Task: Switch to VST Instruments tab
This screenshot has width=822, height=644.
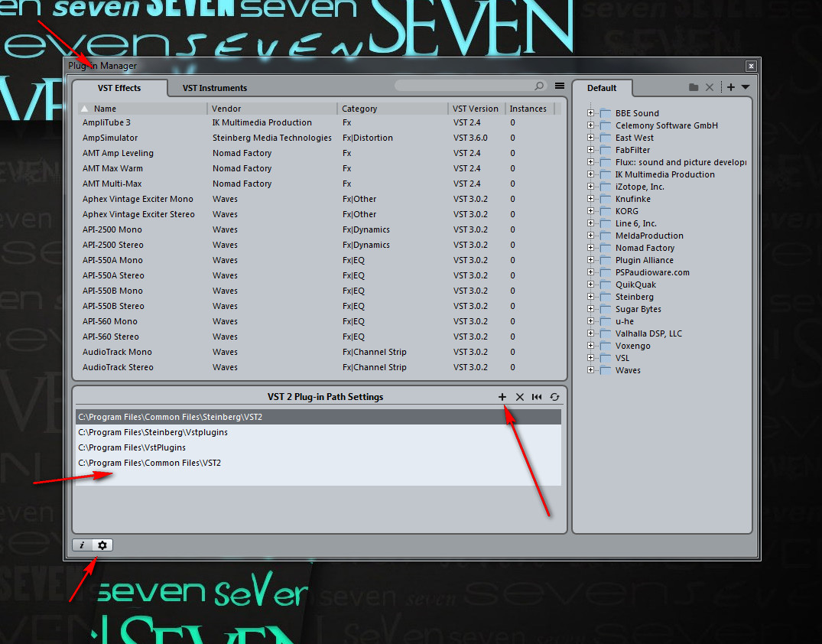Action: coord(214,88)
